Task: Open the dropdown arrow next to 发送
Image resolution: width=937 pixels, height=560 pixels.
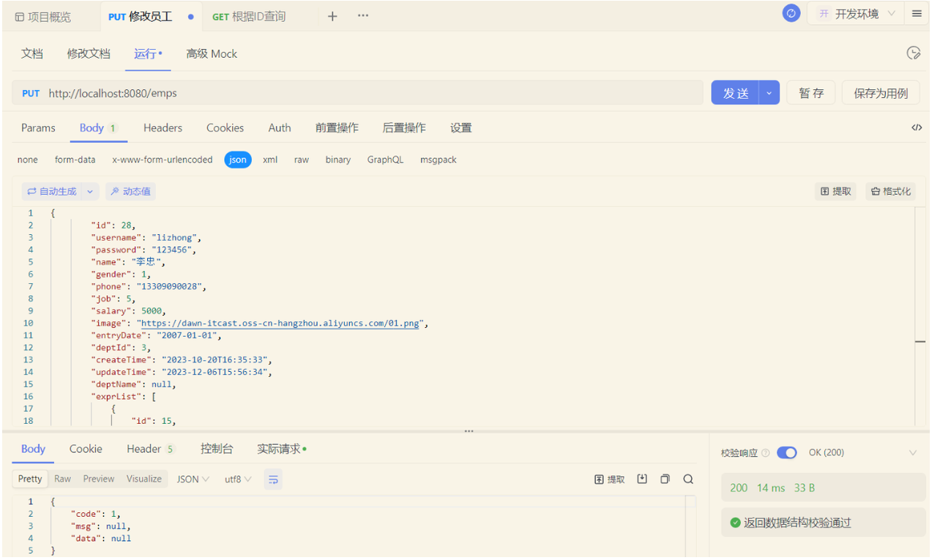Action: [x=768, y=93]
